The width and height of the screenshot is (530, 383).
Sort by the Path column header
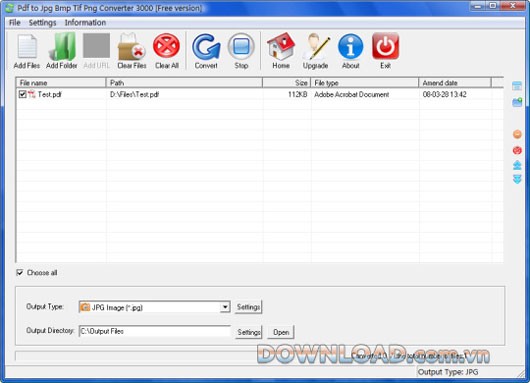click(x=185, y=83)
